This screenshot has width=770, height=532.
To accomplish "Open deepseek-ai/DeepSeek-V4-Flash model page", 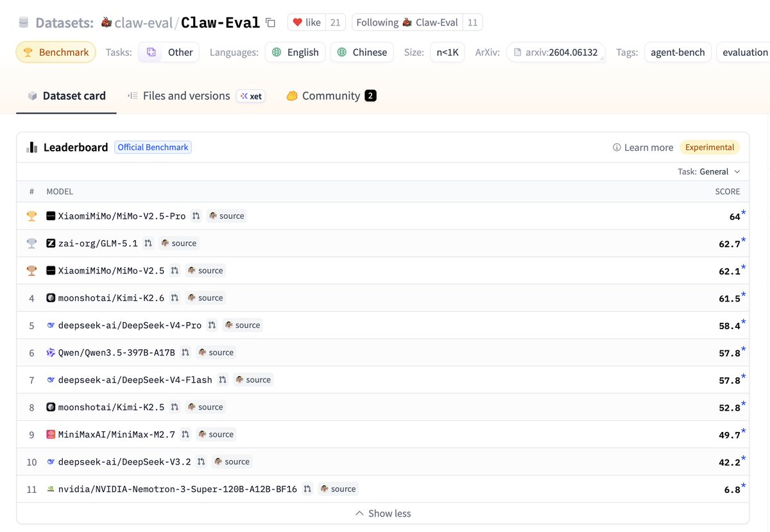I will click(x=135, y=380).
